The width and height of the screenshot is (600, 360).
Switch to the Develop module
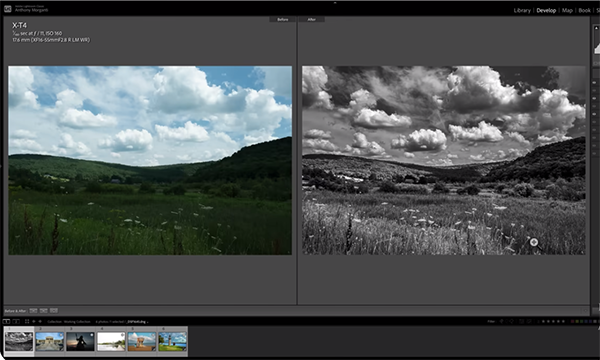[546, 10]
